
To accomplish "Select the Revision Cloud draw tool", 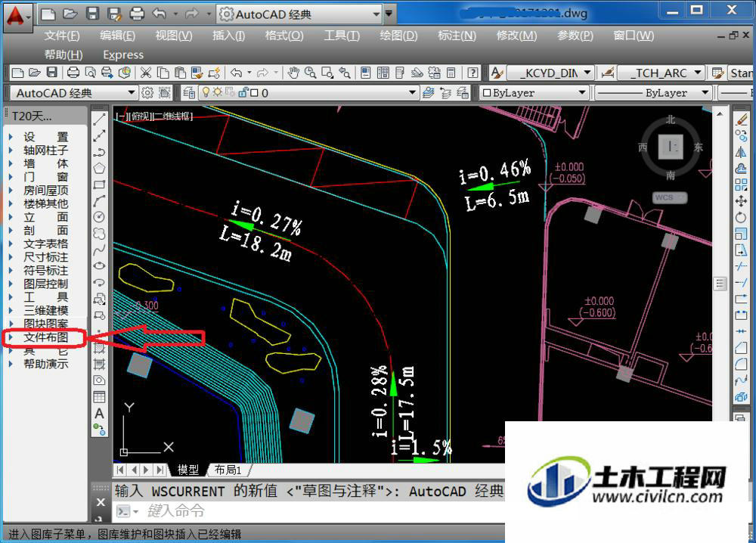I will pos(99,234).
